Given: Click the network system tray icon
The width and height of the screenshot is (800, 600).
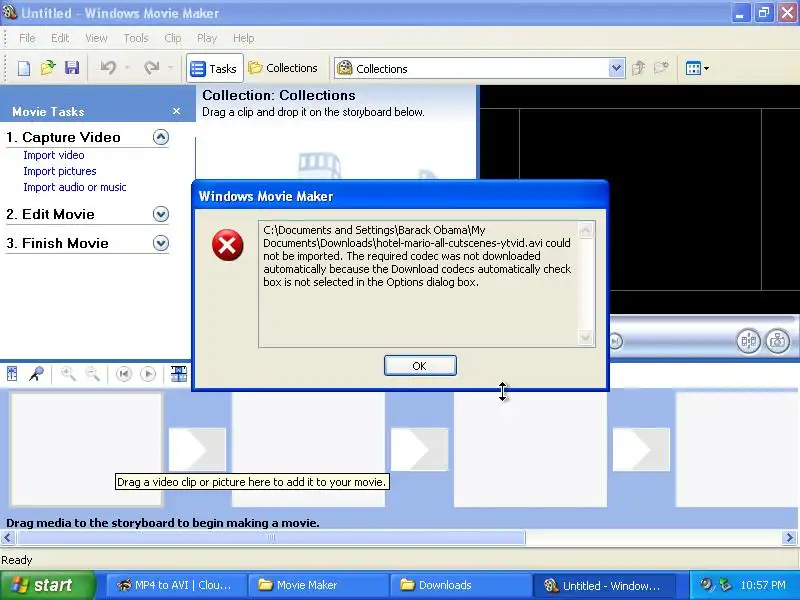Looking at the screenshot, I should [x=725, y=585].
